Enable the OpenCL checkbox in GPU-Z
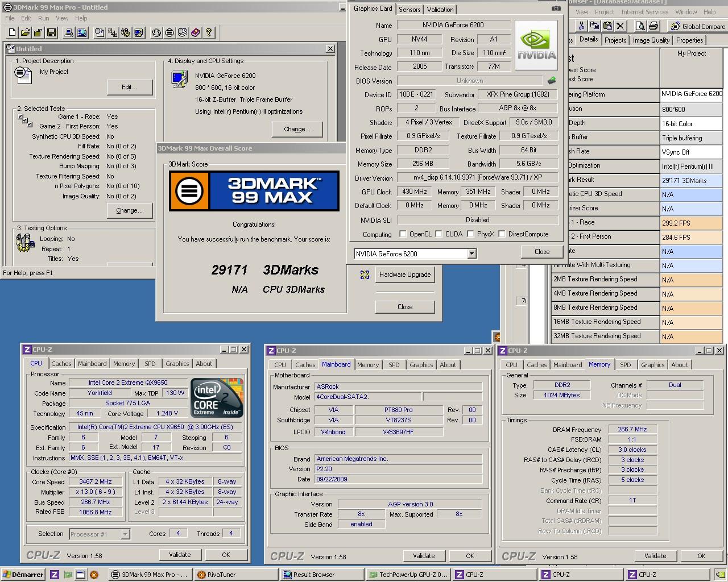This screenshot has height=582, width=728. pos(403,234)
